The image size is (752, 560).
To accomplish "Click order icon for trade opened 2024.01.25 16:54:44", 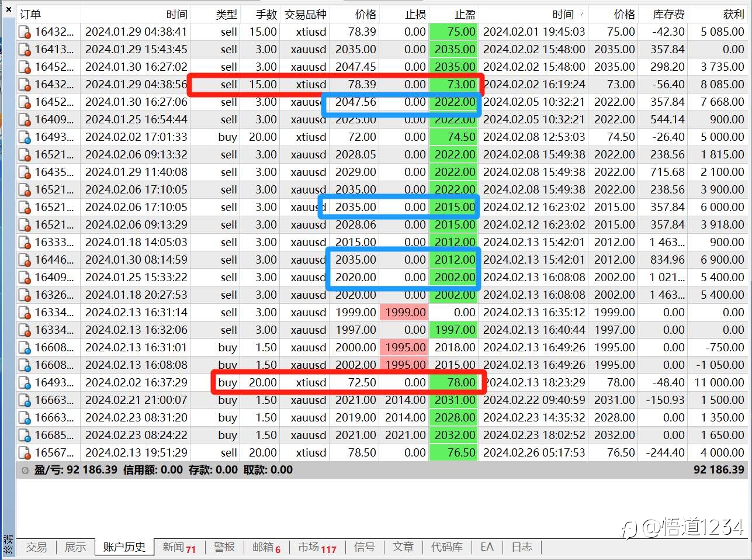I will (25, 120).
